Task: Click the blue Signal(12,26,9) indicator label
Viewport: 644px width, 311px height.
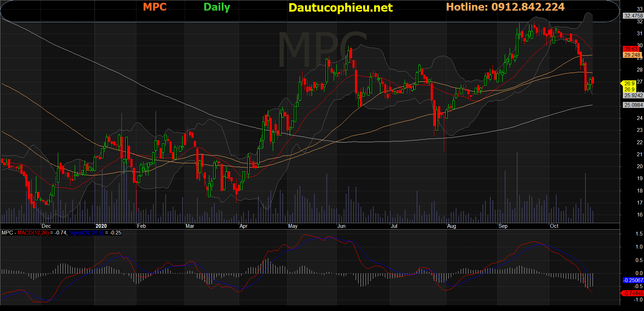Action: click(x=86, y=233)
